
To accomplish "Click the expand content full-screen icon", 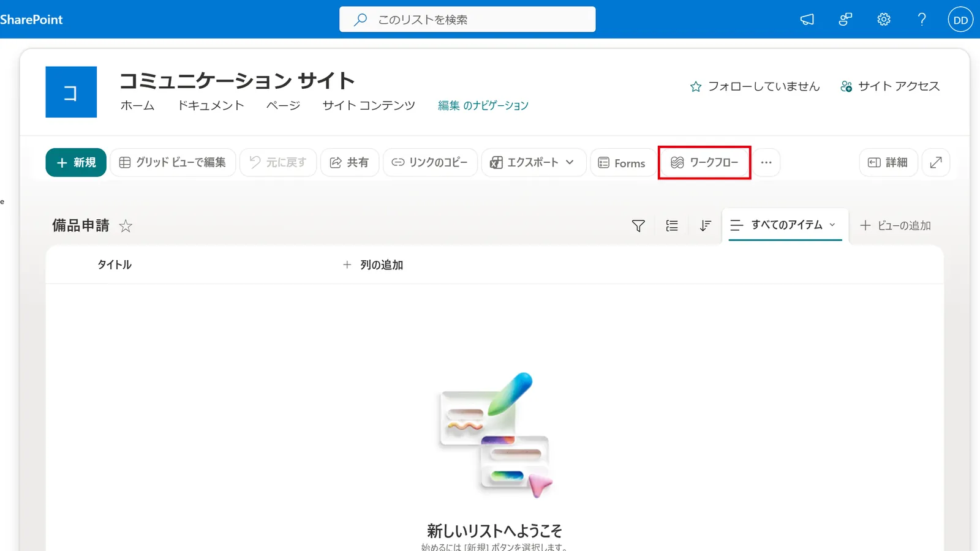I will 936,162.
